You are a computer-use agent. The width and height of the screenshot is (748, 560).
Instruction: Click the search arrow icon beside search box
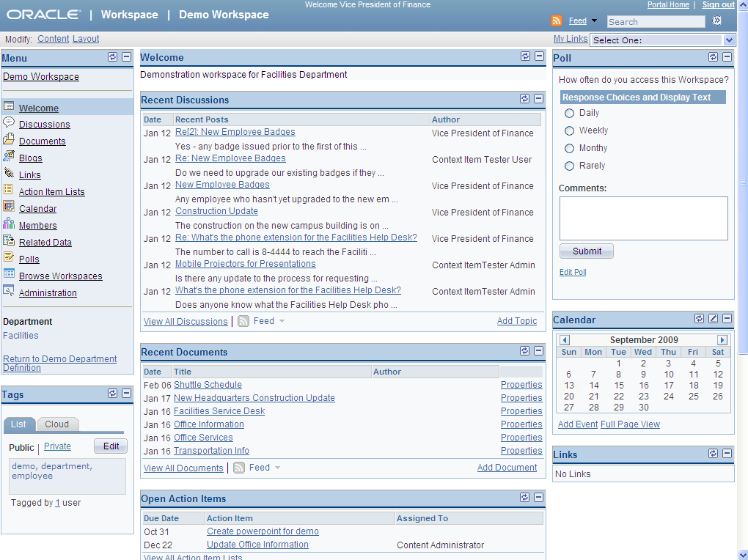717,21
